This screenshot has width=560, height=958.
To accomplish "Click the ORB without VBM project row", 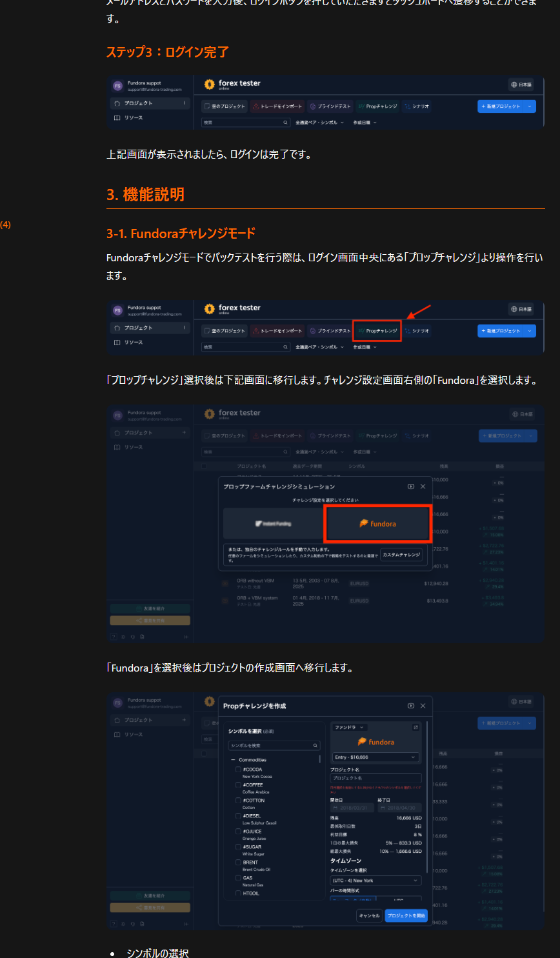I will pos(370,583).
